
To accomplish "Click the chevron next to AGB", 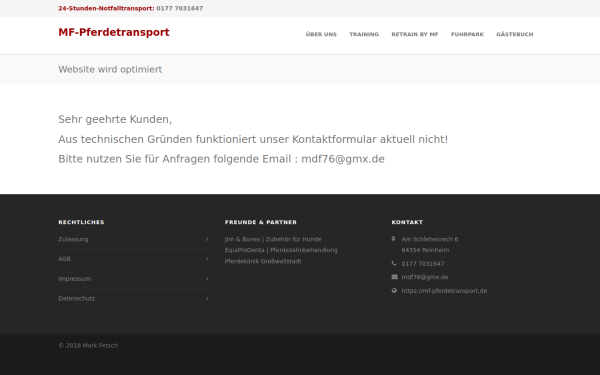I will click(207, 259).
